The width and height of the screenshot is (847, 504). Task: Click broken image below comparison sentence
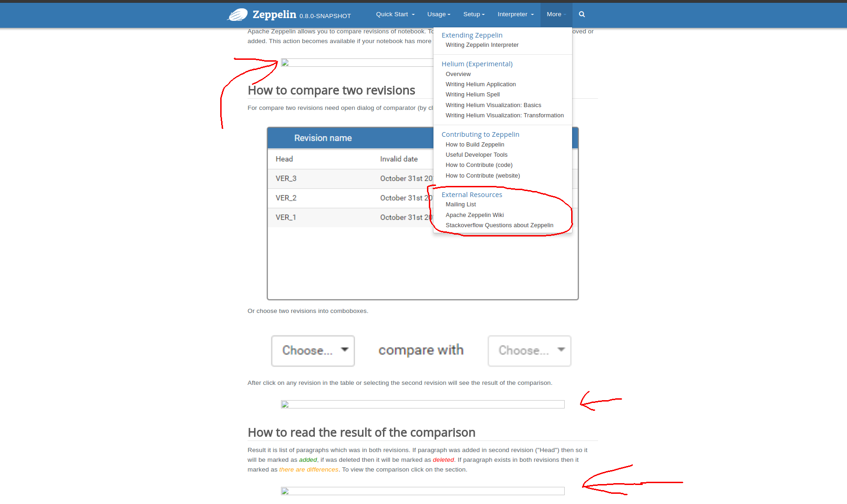(x=423, y=404)
